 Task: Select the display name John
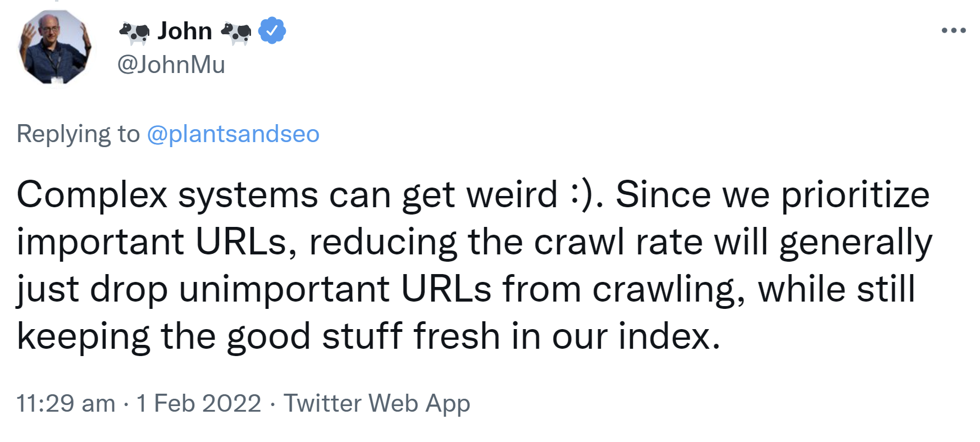pos(184,31)
